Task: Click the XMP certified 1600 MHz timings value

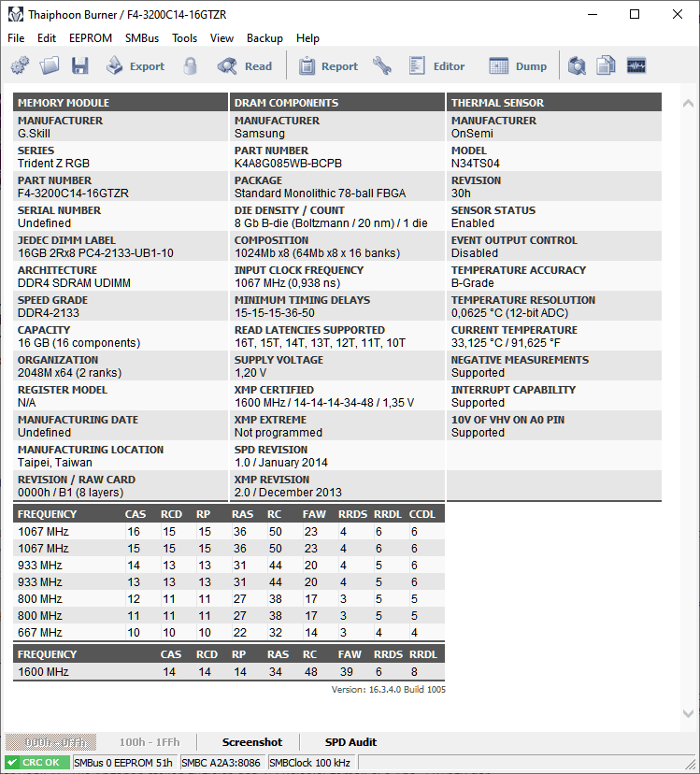Action: click(324, 403)
